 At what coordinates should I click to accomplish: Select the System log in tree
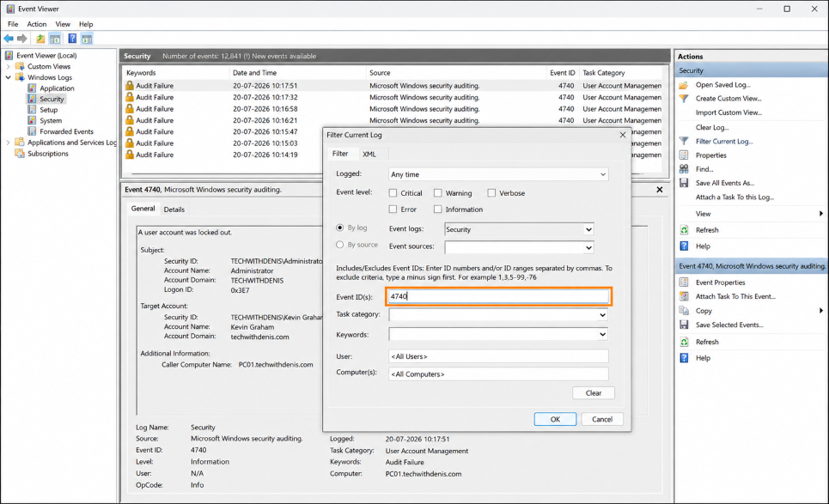tap(50, 120)
